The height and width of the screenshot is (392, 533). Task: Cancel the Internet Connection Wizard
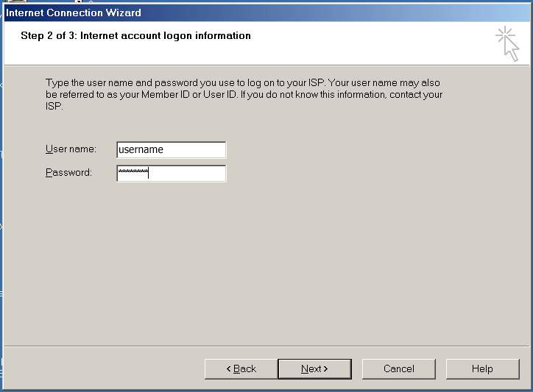point(398,368)
